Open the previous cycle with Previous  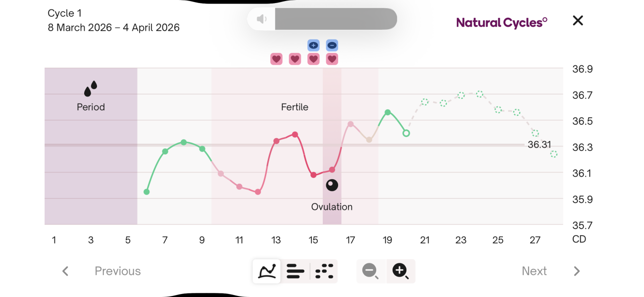117,271
